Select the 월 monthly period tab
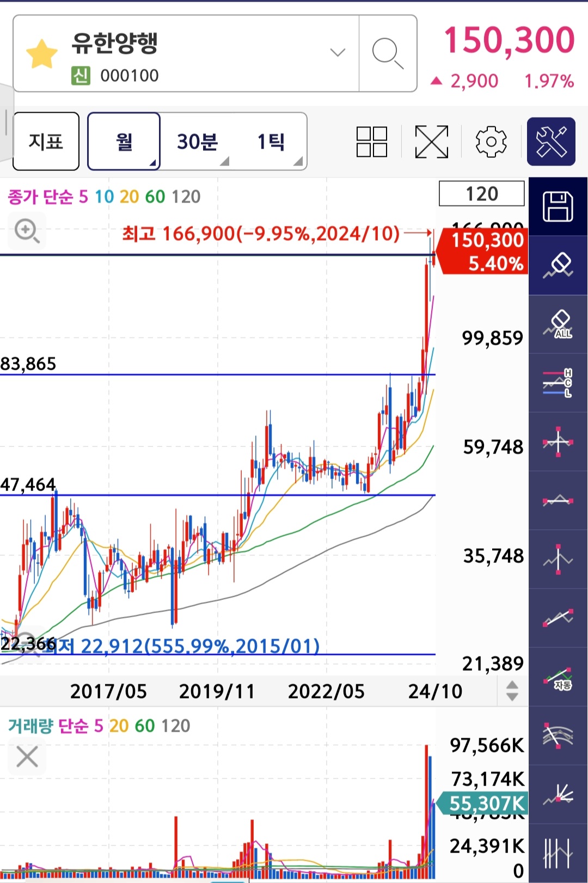This screenshot has width=588, height=883. 124,142
